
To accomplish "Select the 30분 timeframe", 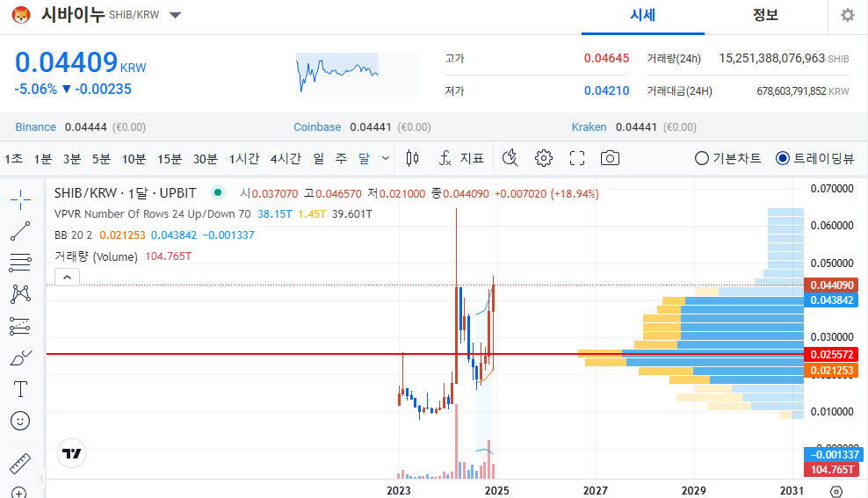I will coord(206,159).
